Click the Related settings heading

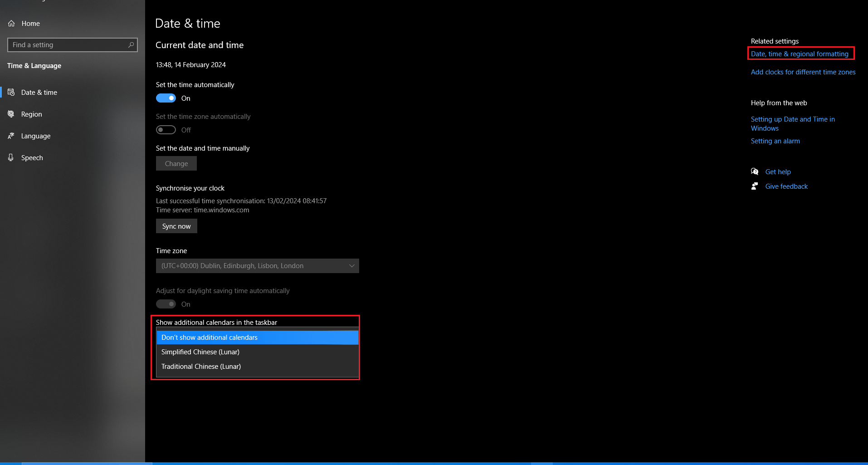775,41
